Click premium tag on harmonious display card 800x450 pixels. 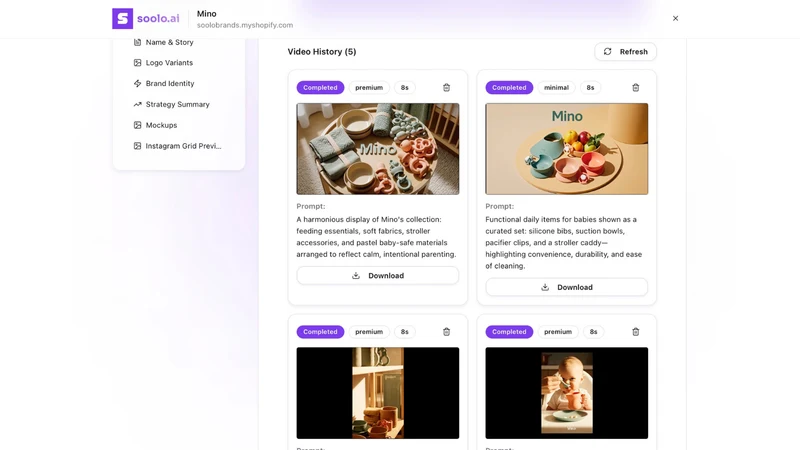click(369, 88)
